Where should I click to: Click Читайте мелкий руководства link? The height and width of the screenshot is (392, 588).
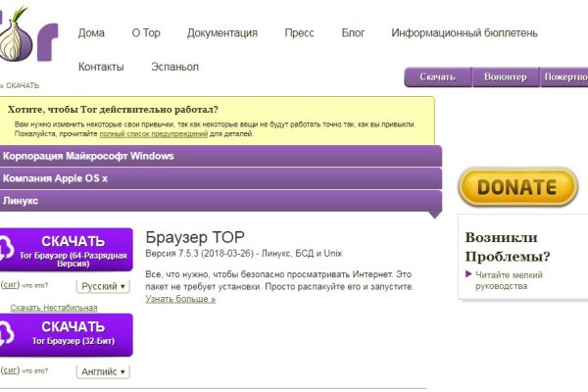513,280
